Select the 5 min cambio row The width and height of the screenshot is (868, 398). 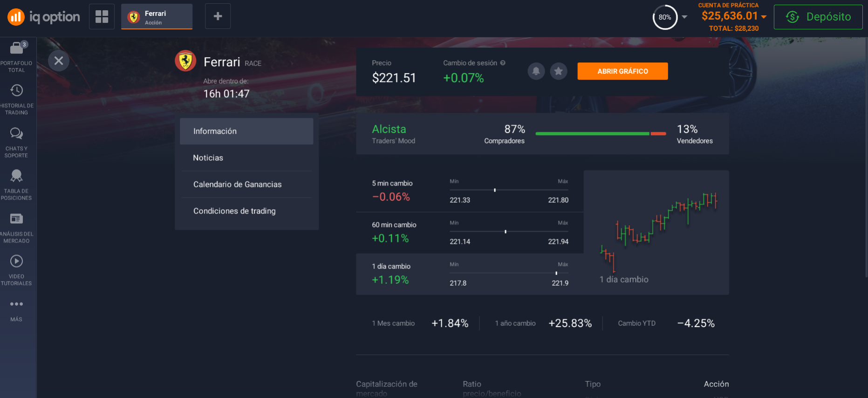tap(470, 192)
